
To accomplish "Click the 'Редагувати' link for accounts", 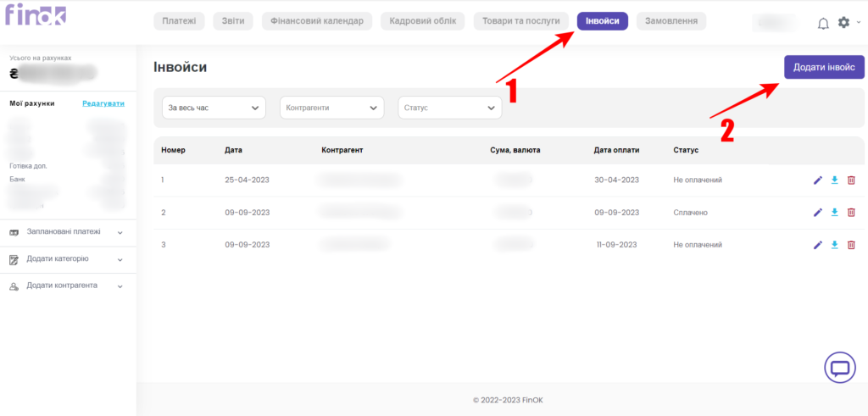I will coord(103,103).
